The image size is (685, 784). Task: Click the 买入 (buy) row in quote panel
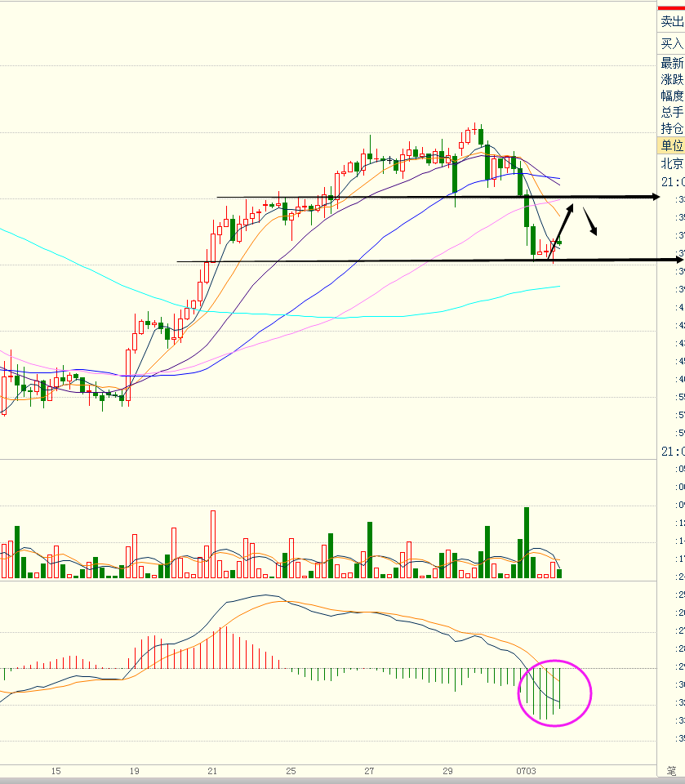coord(671,44)
